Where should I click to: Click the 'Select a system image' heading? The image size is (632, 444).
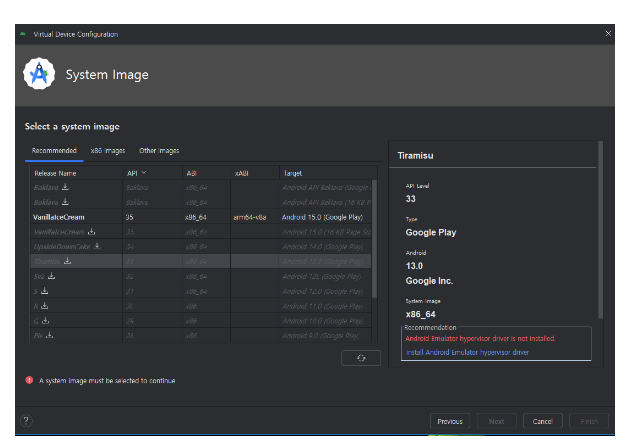72,127
